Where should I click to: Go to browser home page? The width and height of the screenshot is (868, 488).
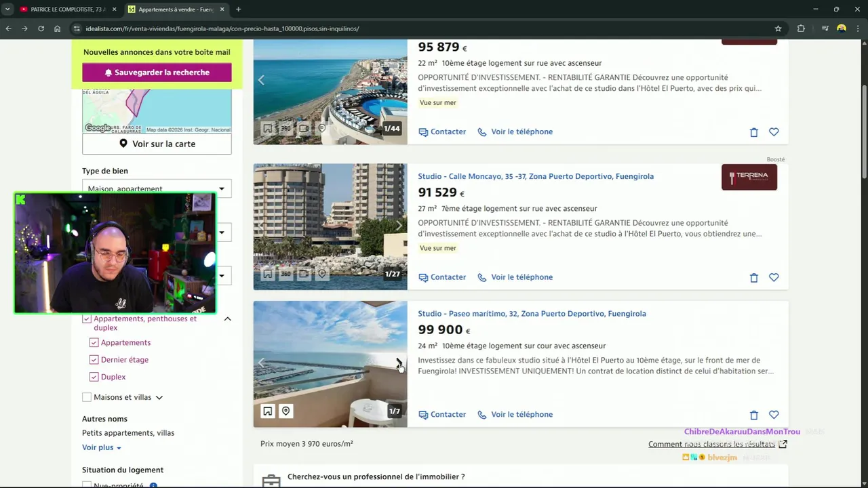click(57, 28)
